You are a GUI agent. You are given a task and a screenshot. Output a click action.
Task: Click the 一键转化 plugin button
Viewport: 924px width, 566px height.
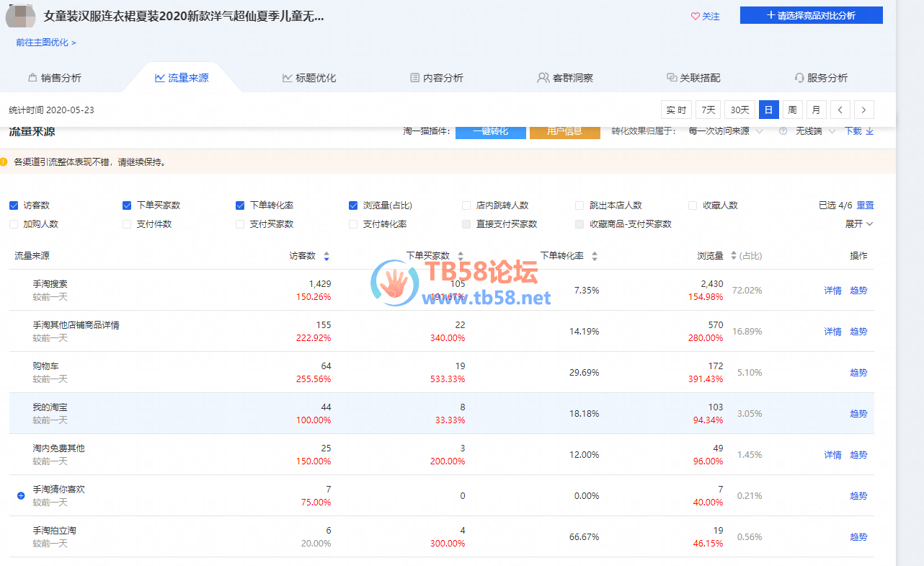[x=491, y=132]
